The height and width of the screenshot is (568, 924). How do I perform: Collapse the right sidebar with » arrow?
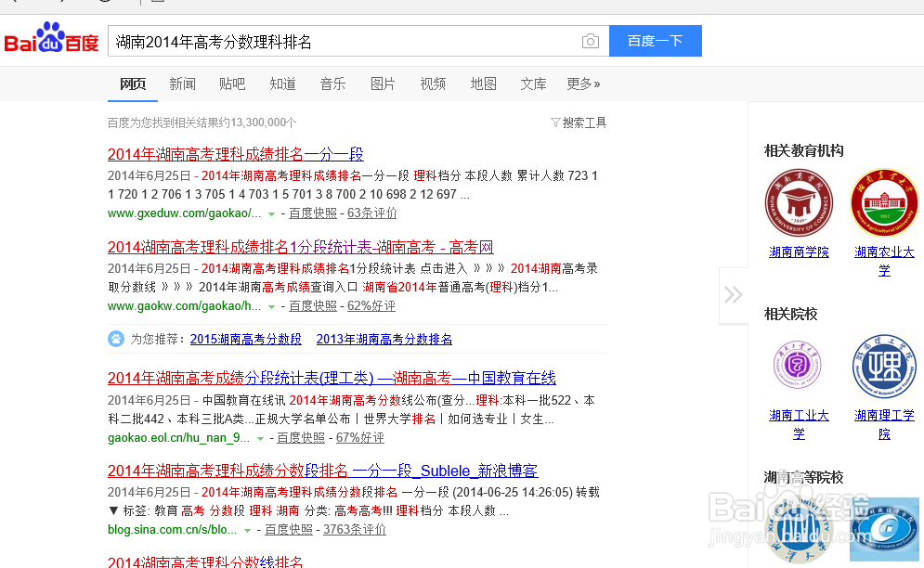point(733,294)
